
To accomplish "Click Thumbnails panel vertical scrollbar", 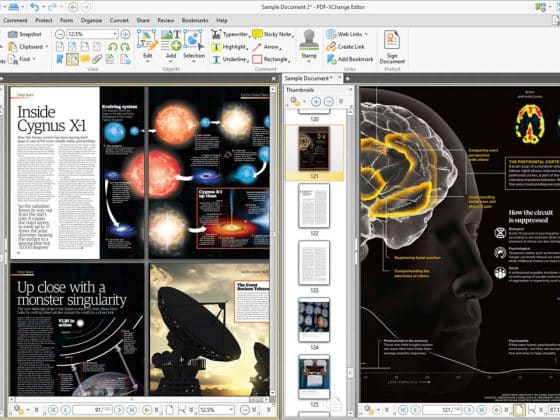I will (x=350, y=261).
